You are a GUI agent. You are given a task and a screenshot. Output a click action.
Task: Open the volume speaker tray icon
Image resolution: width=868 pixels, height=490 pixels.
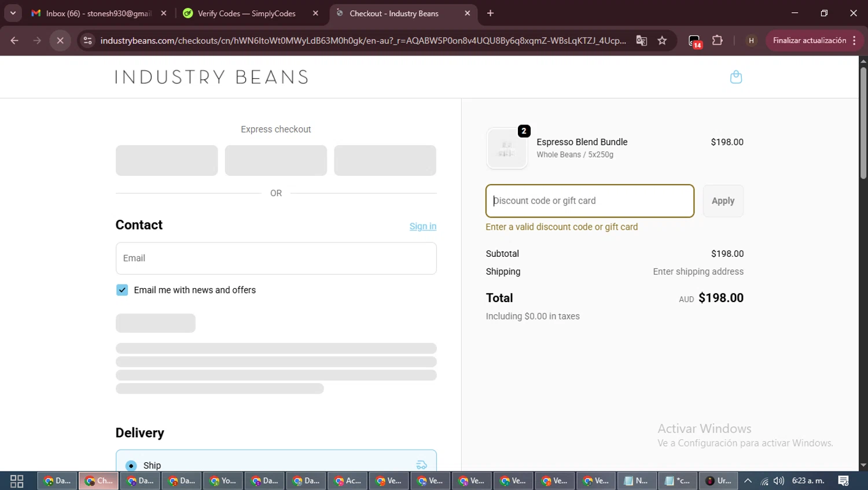point(779,481)
